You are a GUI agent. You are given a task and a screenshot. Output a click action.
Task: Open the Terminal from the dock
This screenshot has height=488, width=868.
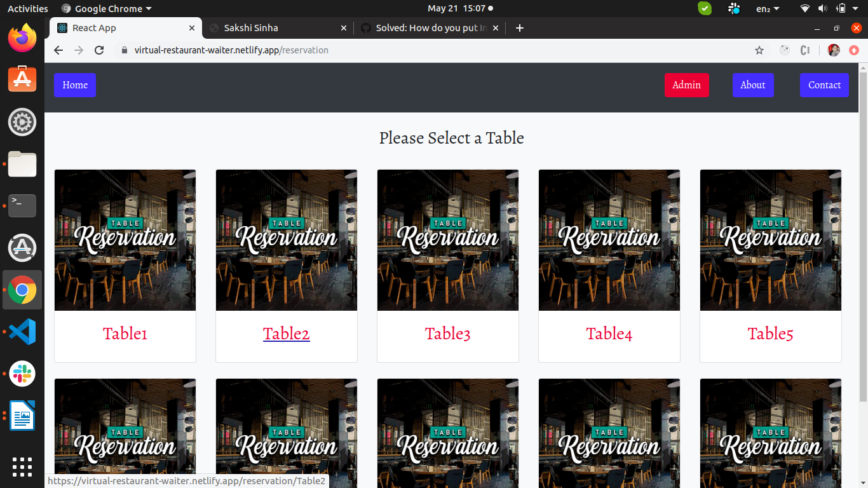click(x=22, y=206)
